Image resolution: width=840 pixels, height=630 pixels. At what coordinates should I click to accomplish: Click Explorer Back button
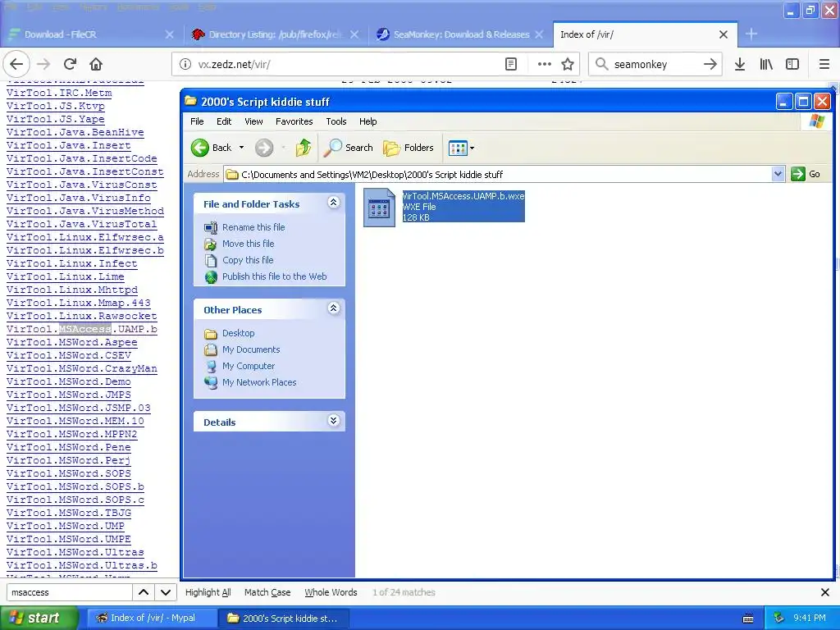click(211, 148)
